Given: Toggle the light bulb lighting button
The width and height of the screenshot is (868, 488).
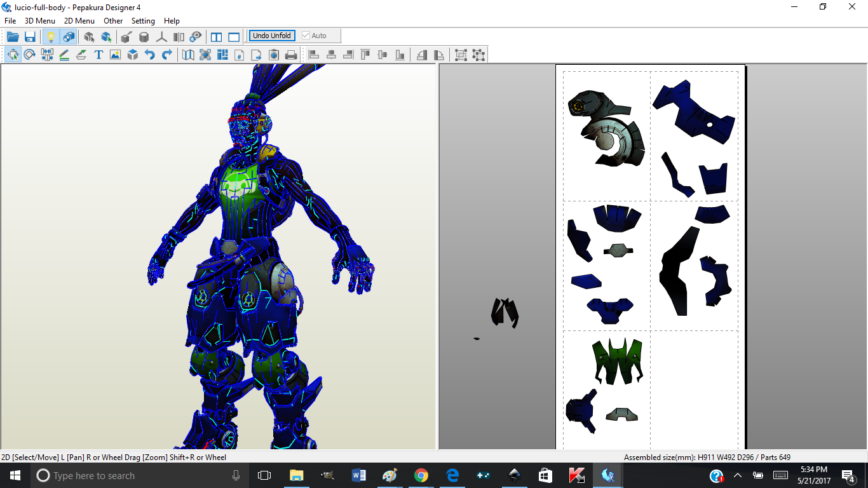Looking at the screenshot, I should [x=51, y=37].
